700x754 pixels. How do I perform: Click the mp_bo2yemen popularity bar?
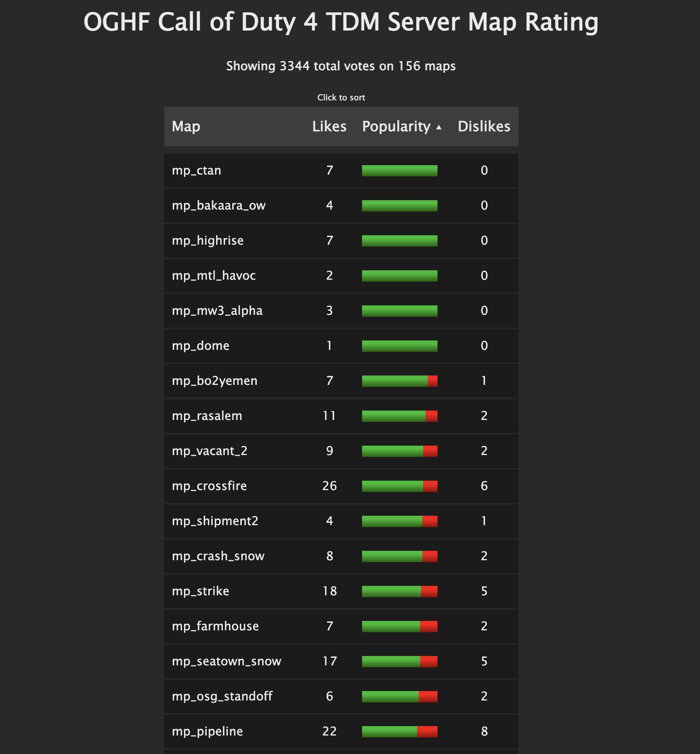coord(399,381)
